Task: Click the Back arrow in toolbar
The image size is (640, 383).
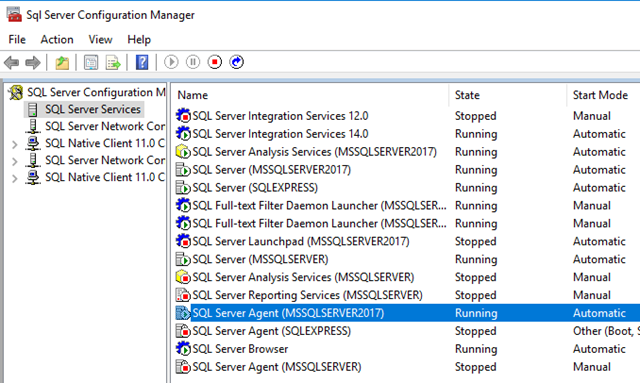Action: point(11,62)
